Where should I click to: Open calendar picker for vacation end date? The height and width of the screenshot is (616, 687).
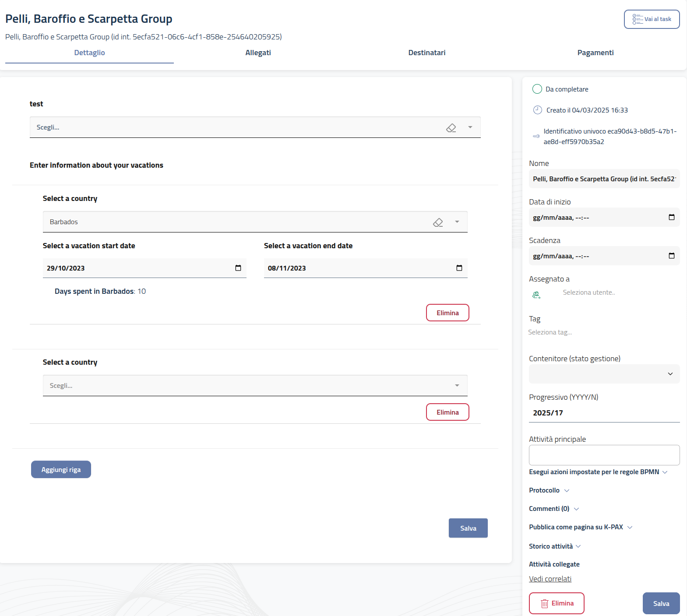click(459, 268)
